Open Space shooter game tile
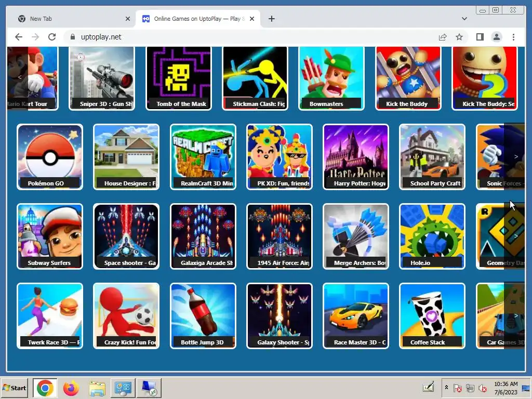532x399 pixels. 126,236
